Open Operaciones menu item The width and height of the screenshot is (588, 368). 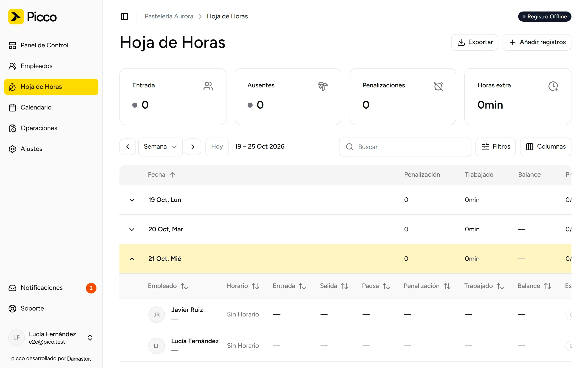pos(51,128)
